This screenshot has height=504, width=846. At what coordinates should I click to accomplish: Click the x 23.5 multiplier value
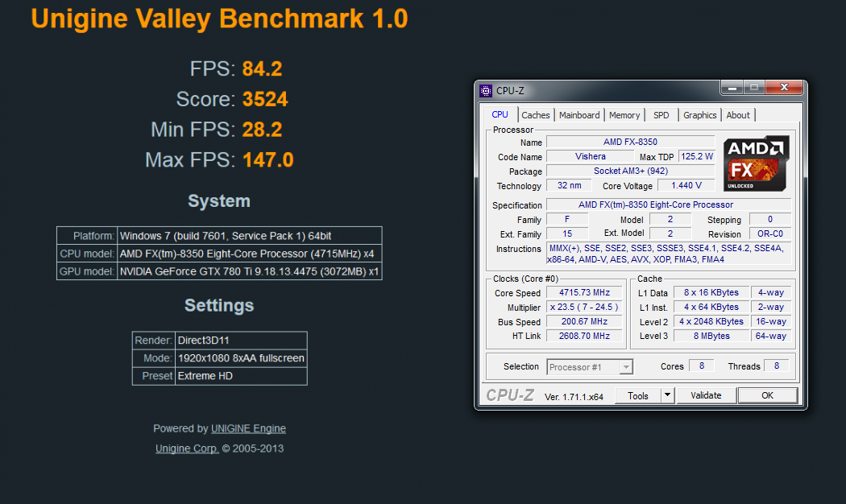584,308
